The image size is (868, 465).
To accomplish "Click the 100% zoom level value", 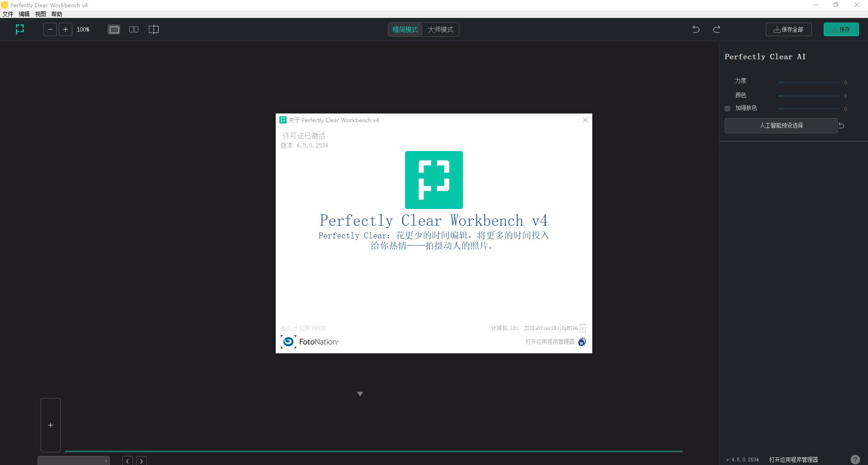I will click(x=83, y=29).
